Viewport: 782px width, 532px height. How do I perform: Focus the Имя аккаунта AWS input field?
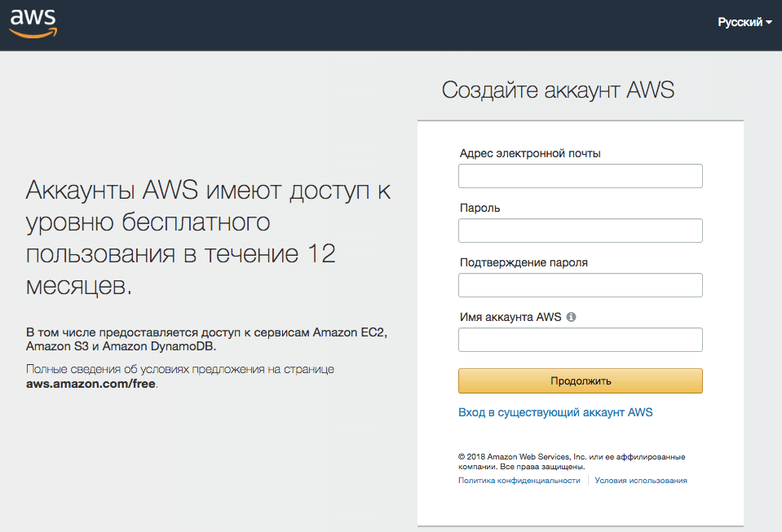click(580, 340)
